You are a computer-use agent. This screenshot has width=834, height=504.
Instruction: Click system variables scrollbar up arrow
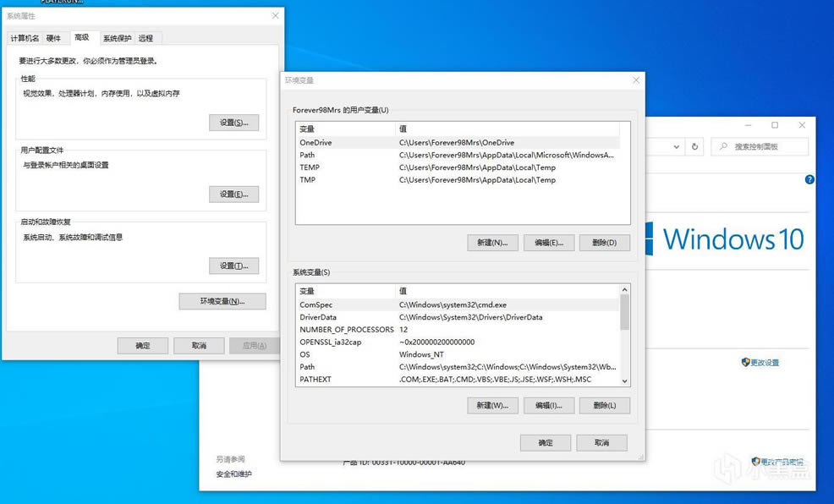(x=625, y=290)
